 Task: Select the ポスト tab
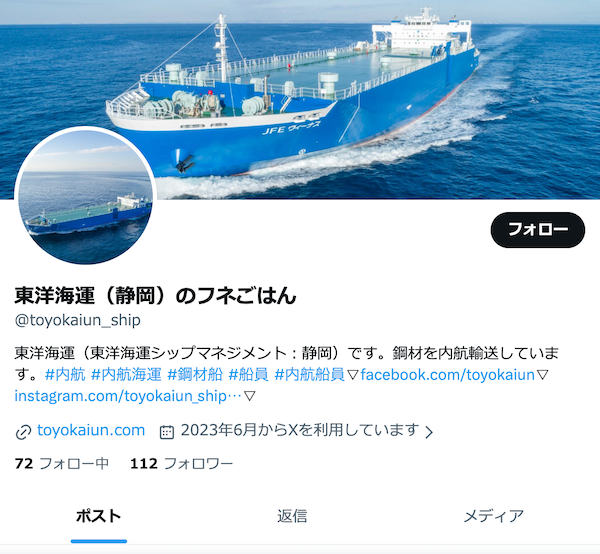[99, 516]
